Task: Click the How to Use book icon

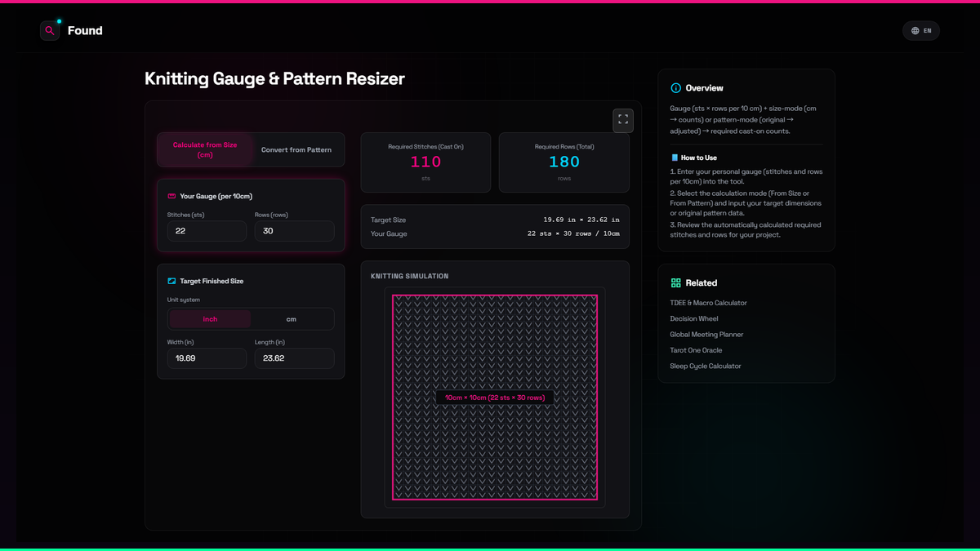Action: point(675,158)
